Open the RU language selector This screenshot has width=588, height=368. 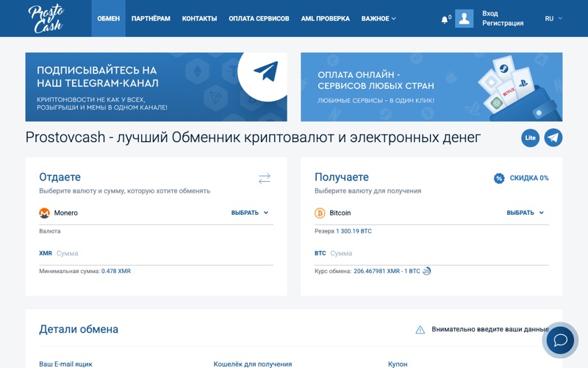553,18
